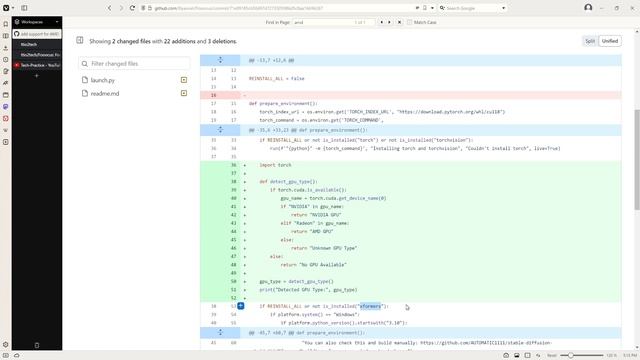Viewport: 640px width, 360px height.
Task: Open a new tab with plus button
Action: [x=37, y=76]
